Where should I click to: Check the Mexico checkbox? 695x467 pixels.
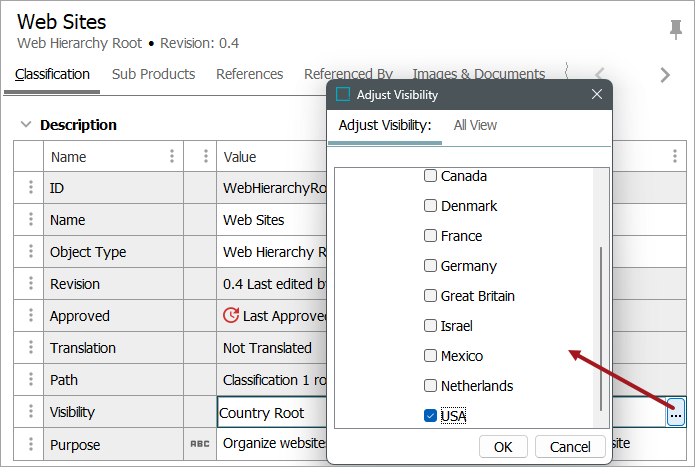coord(430,356)
